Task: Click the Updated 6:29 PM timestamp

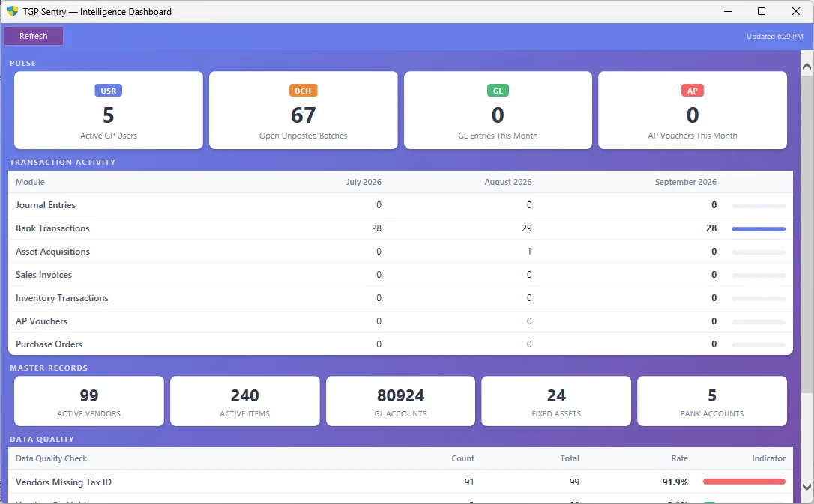Action: pos(774,36)
